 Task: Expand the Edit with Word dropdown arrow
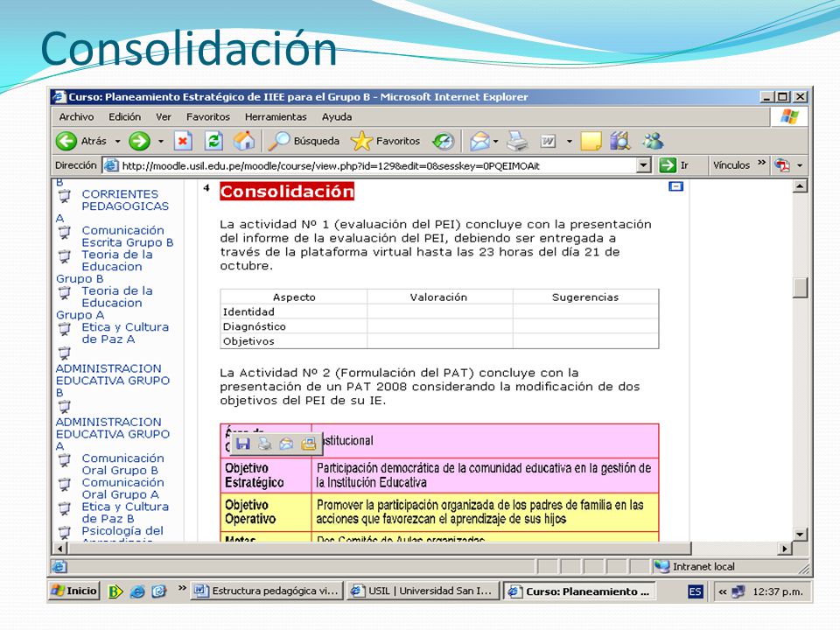pyautogui.click(x=569, y=142)
